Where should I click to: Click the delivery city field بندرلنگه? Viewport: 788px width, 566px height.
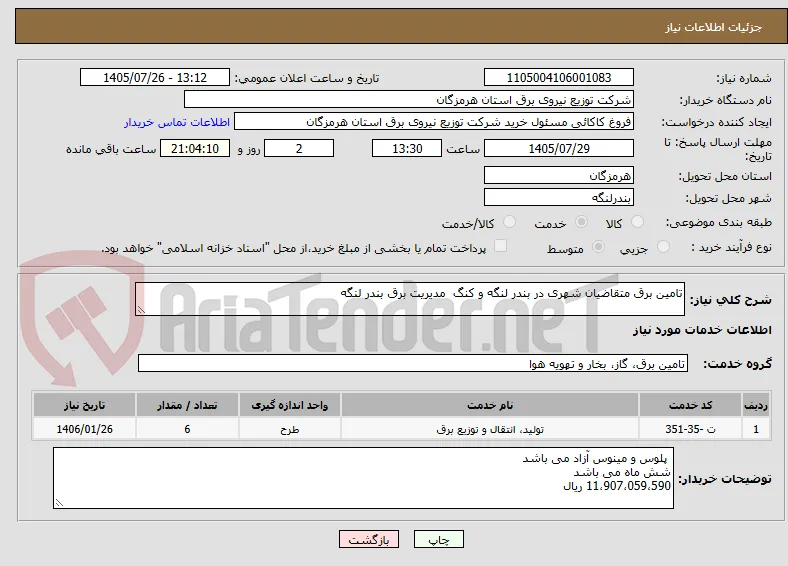pyautogui.click(x=559, y=197)
